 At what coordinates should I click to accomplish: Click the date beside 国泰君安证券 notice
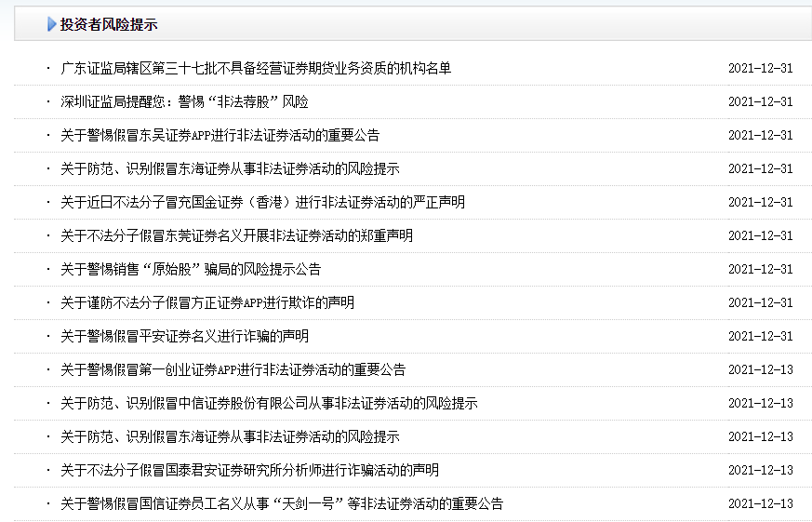pyautogui.click(x=760, y=470)
